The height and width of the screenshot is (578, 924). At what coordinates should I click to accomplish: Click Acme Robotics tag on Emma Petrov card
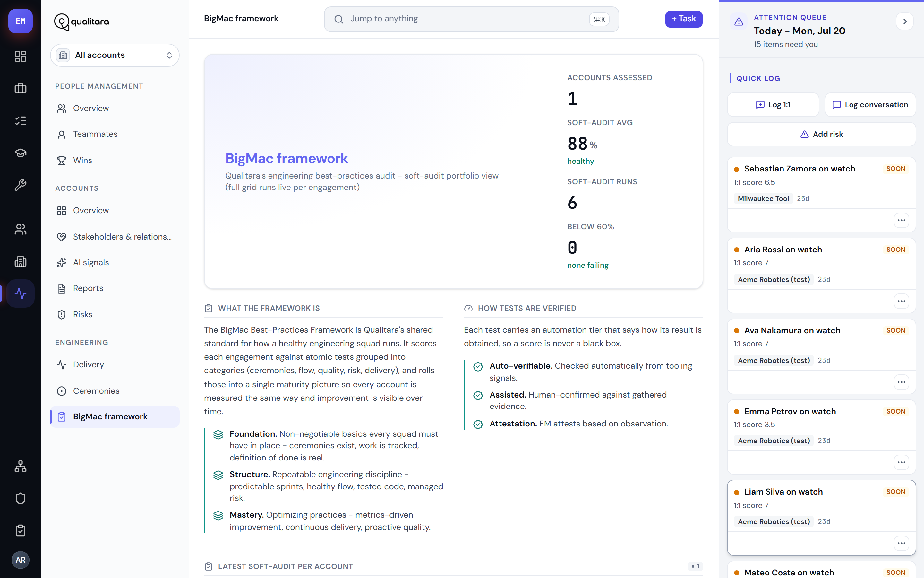pos(774,441)
